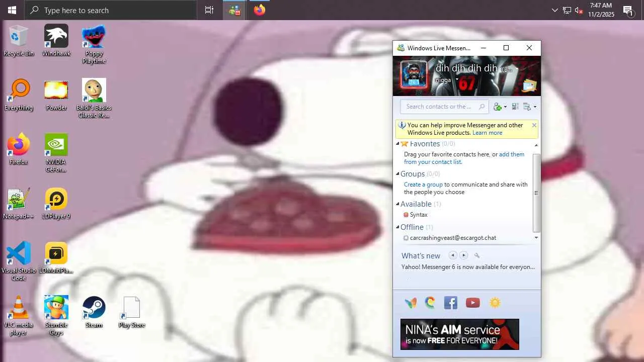Click the muted volume tray icon
Image resolution: width=644 pixels, height=362 pixels.
(579, 10)
